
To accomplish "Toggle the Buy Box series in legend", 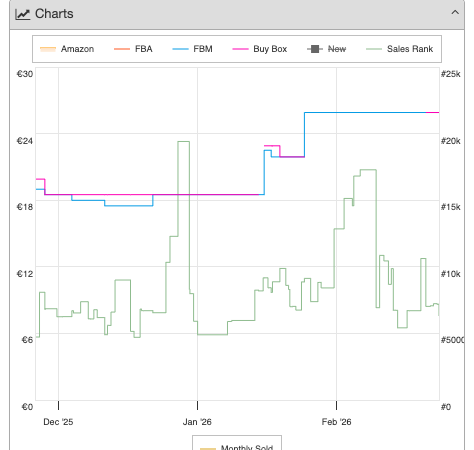I will [260, 49].
